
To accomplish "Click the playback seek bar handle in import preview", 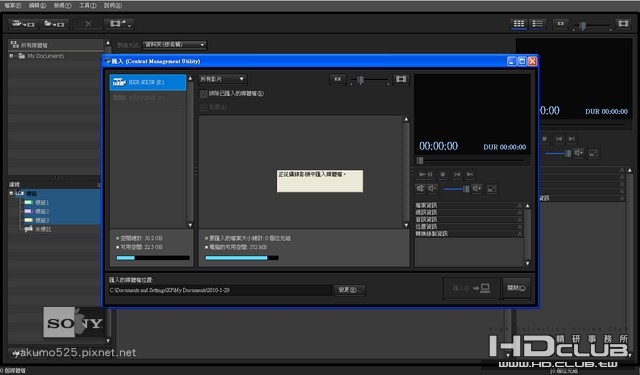I will pyautogui.click(x=420, y=160).
